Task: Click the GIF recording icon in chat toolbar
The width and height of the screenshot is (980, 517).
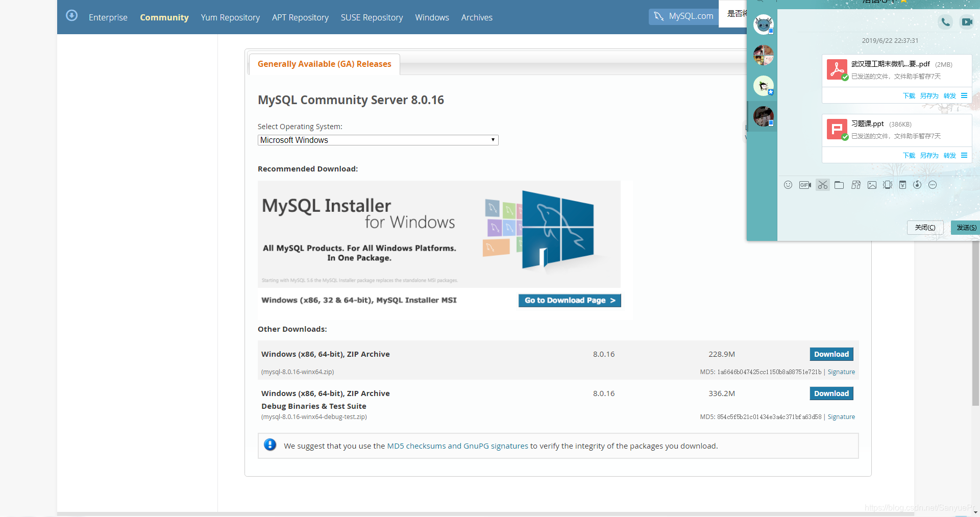Action: click(805, 185)
